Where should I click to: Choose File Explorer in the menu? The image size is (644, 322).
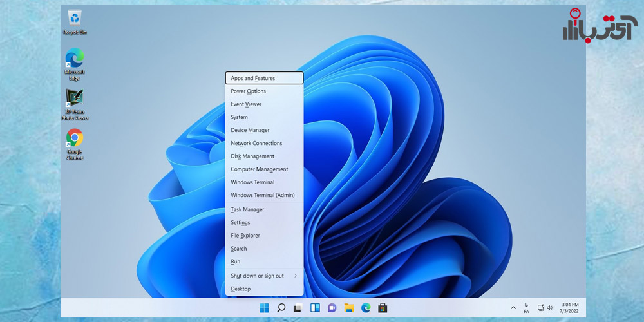coord(265,235)
